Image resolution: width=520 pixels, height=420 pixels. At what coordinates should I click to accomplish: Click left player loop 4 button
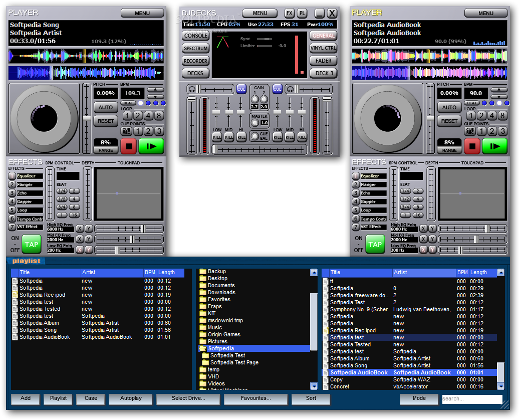click(149, 115)
